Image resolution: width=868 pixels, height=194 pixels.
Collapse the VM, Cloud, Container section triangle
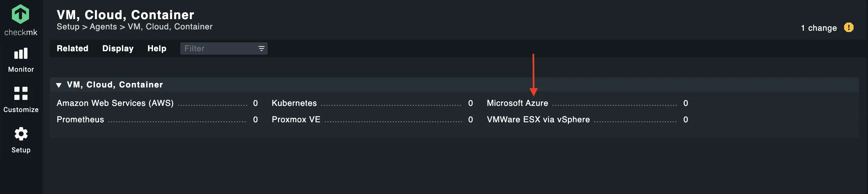pyautogui.click(x=59, y=85)
